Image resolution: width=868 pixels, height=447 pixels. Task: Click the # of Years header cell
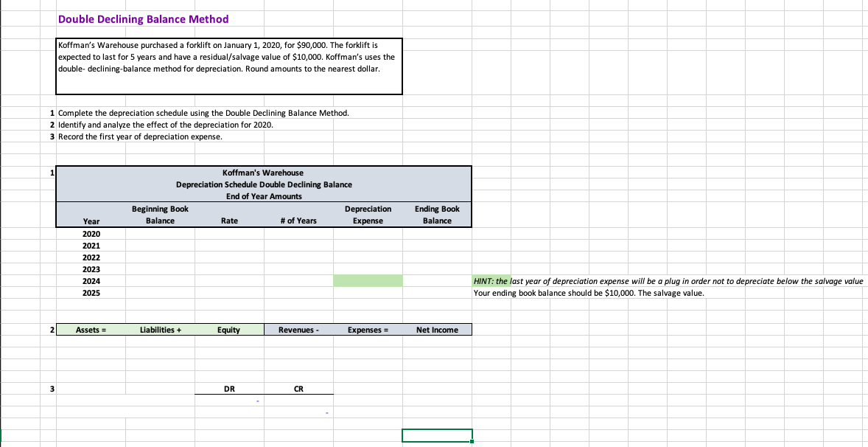pyautogui.click(x=298, y=220)
